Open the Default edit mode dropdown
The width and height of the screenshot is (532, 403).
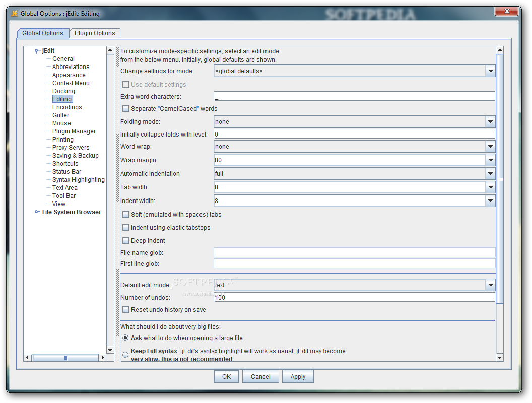click(354, 285)
